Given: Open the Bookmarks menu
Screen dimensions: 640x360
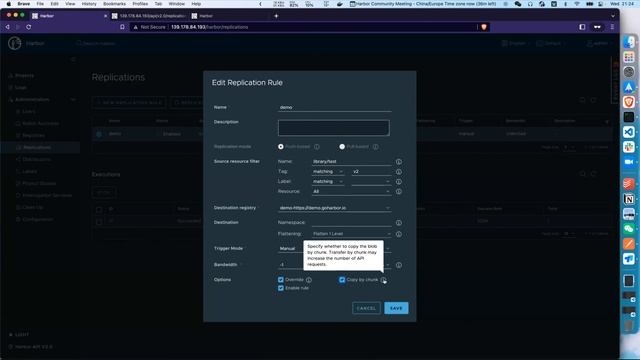Looking at the screenshot, I should pyautogui.click(x=114, y=4).
